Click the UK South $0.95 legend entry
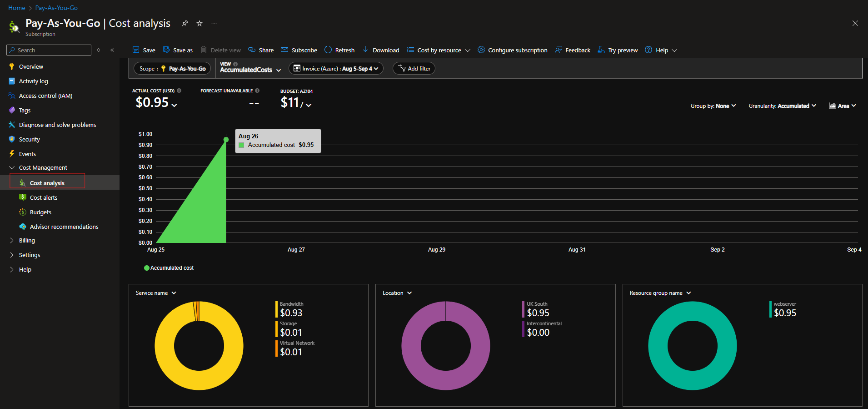868x409 pixels. point(536,309)
